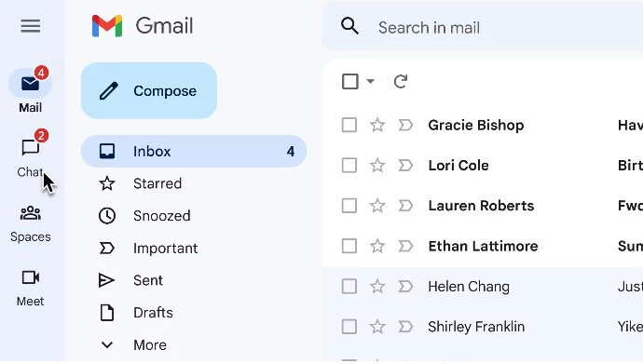Open the select-all dropdown arrow
This screenshot has height=364, width=643.
tap(370, 81)
